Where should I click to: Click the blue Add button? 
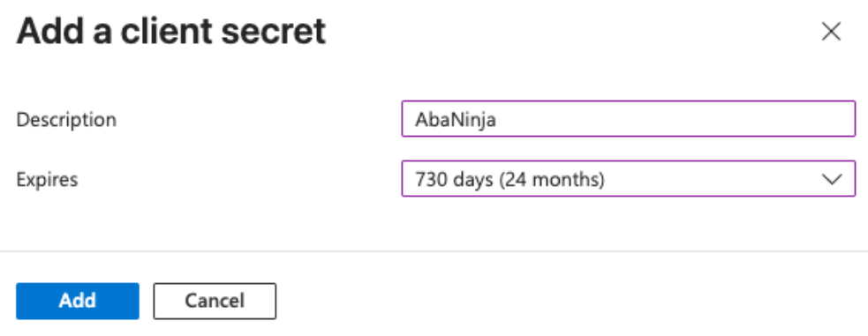click(x=78, y=301)
